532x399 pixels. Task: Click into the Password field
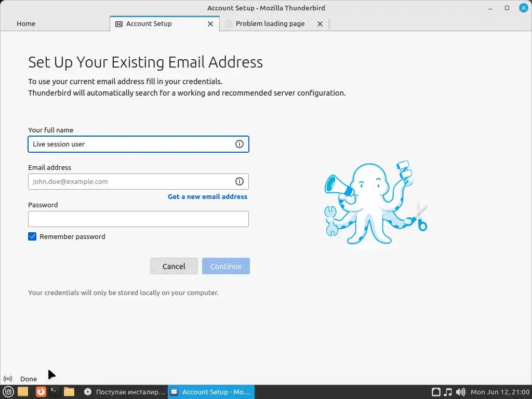pyautogui.click(x=138, y=219)
